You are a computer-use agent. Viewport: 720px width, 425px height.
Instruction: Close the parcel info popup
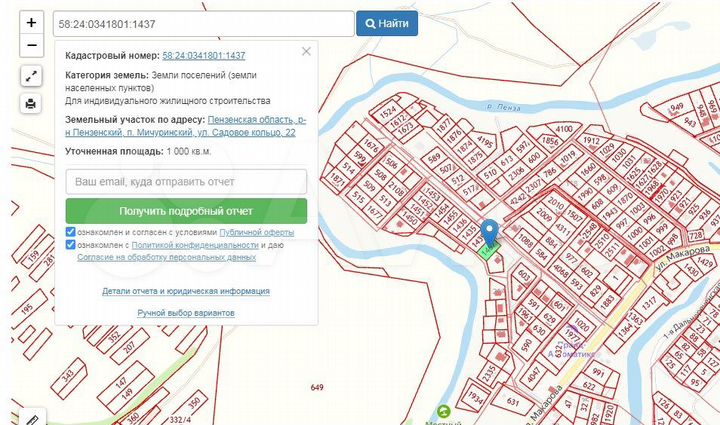click(x=306, y=52)
